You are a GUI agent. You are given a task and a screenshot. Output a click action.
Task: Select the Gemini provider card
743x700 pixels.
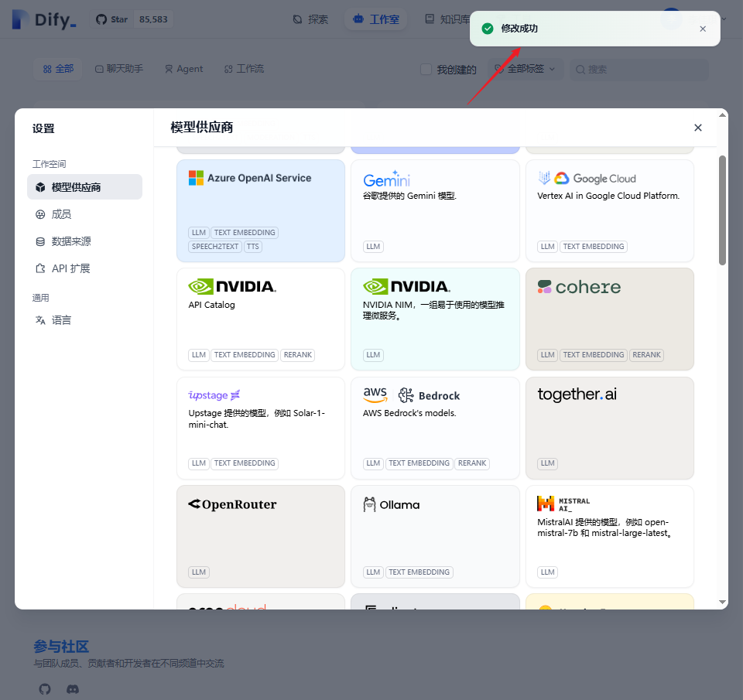[x=435, y=210]
